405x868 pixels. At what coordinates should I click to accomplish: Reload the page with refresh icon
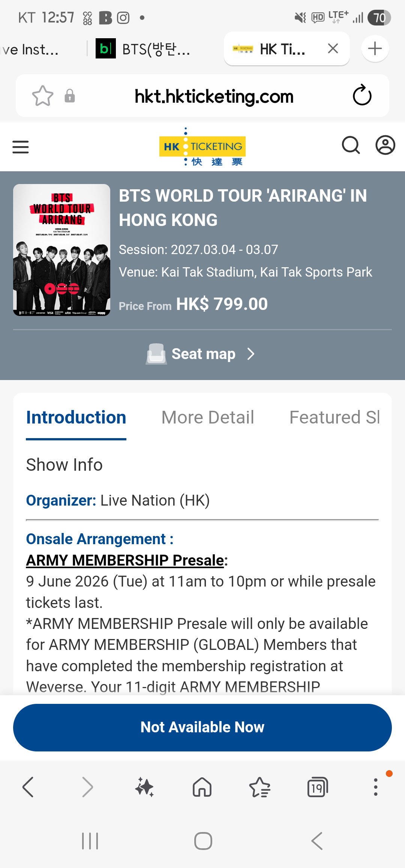pyautogui.click(x=362, y=96)
